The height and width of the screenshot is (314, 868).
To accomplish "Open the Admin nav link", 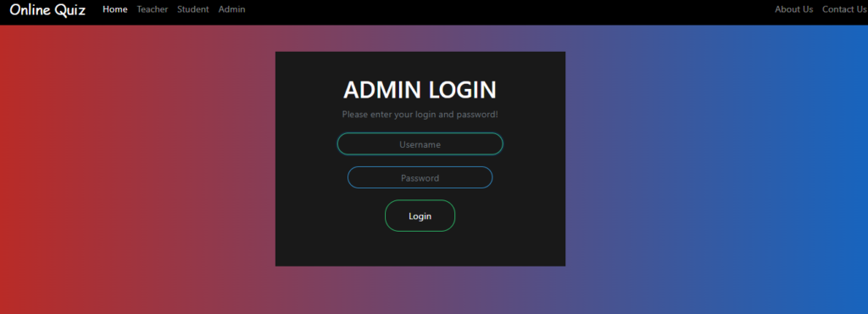I will (x=232, y=9).
